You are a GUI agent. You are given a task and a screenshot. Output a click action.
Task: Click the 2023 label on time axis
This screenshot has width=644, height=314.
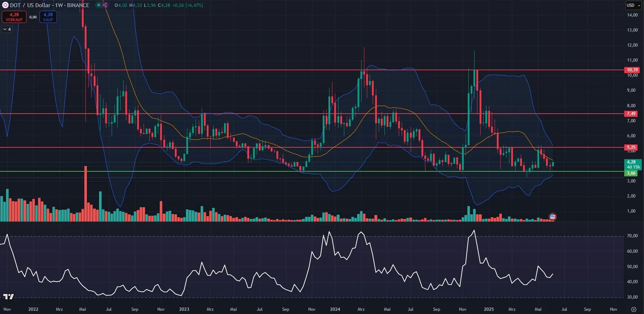click(x=184, y=309)
